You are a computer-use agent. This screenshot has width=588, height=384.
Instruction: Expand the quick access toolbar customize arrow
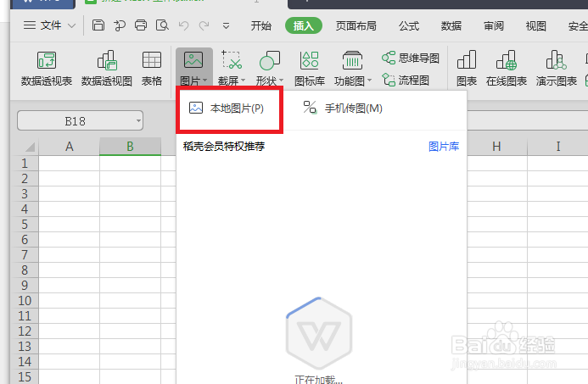[x=226, y=25]
